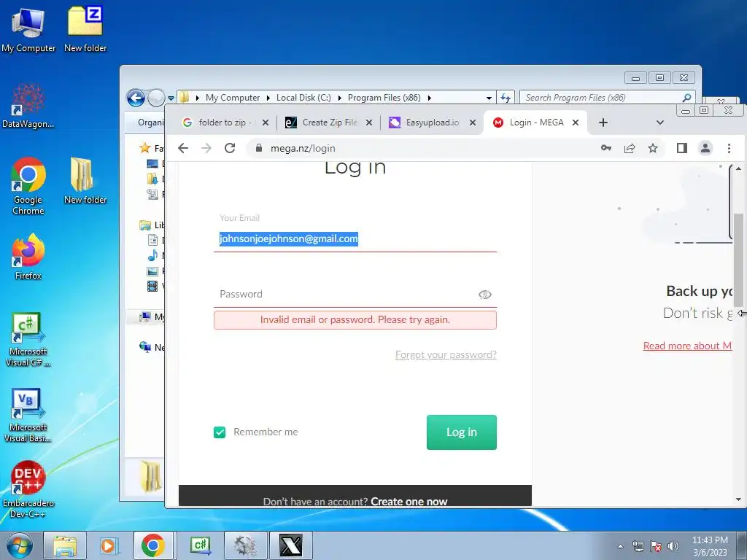The image size is (747, 560).
Task: Open My Computer desktop icon
Action: coord(28,30)
